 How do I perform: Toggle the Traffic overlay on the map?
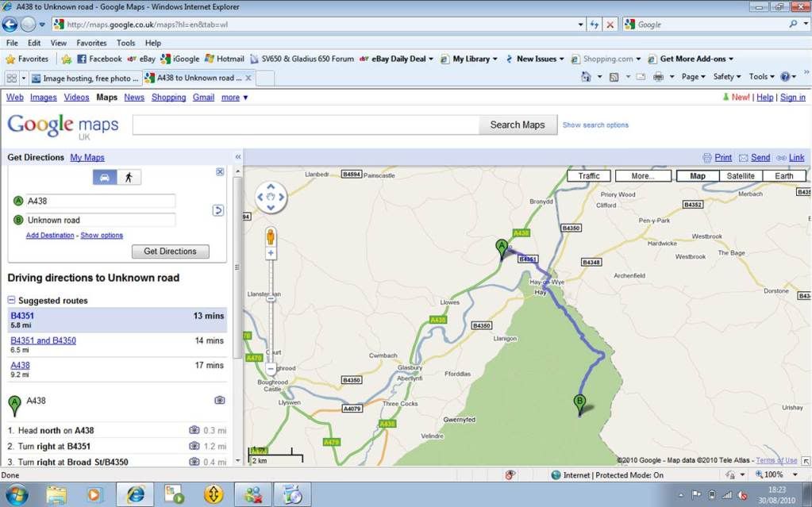click(x=589, y=176)
